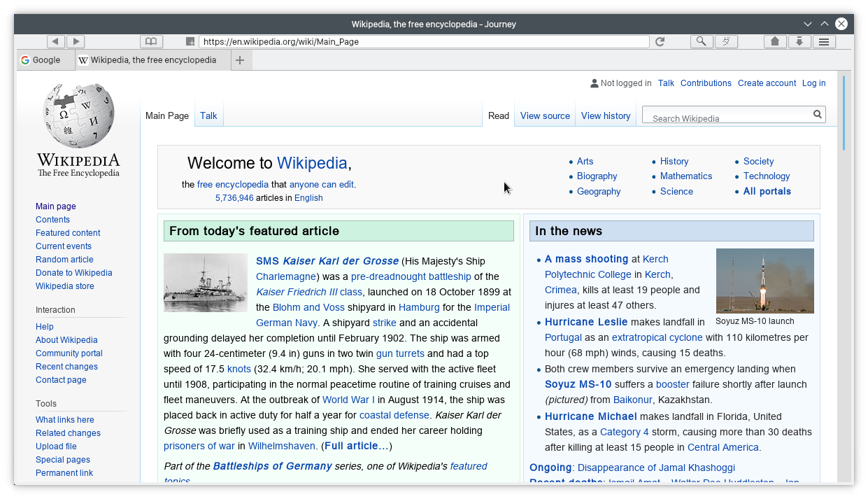Open the browser bookmarks panel
The width and height of the screenshot is (868, 499).
pyautogui.click(x=151, y=41)
